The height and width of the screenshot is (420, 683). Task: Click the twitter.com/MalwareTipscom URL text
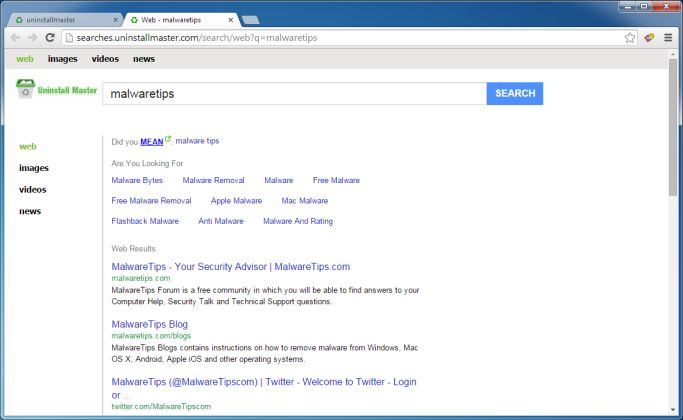click(161, 406)
